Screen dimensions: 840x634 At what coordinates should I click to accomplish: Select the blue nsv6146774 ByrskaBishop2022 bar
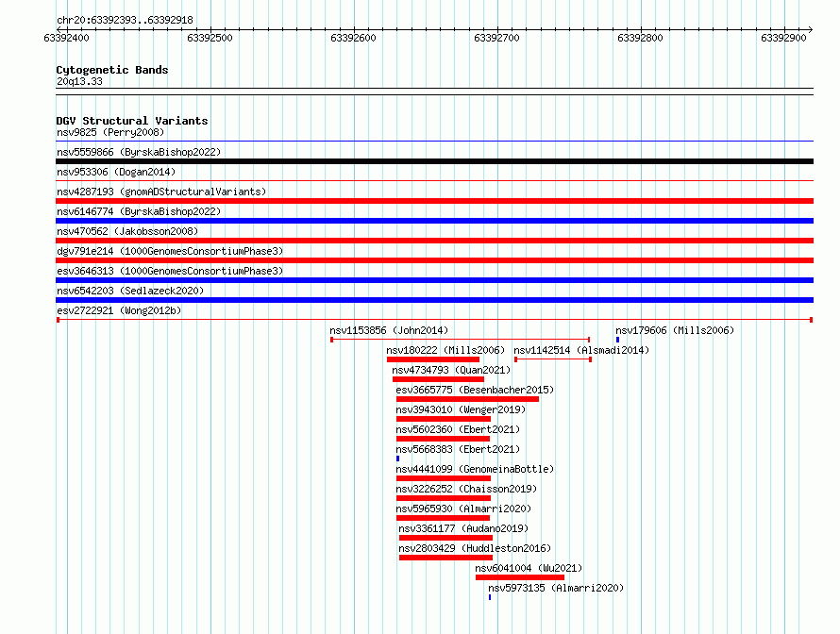tap(434, 221)
